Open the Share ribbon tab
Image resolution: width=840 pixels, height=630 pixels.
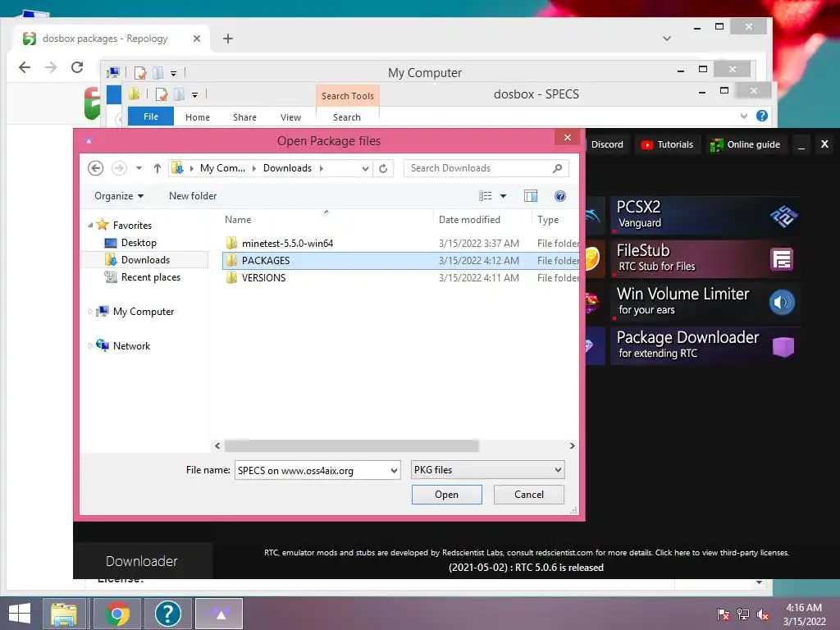pos(244,117)
